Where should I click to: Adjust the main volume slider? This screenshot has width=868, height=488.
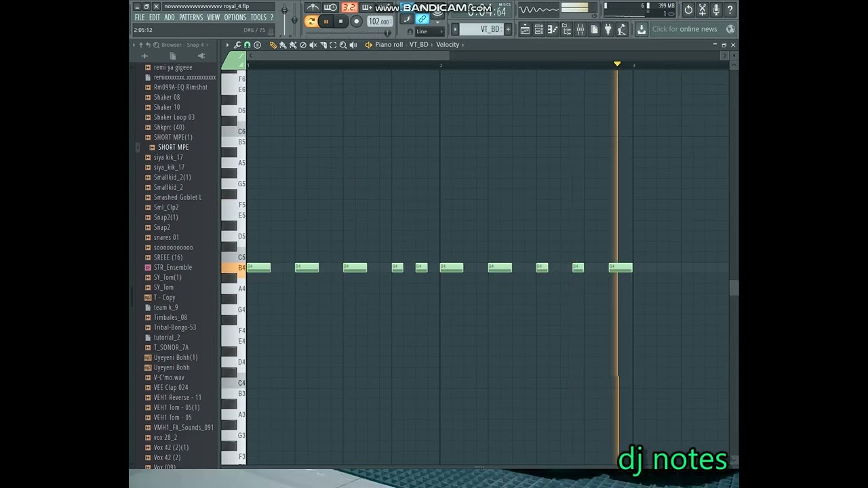coord(284,19)
